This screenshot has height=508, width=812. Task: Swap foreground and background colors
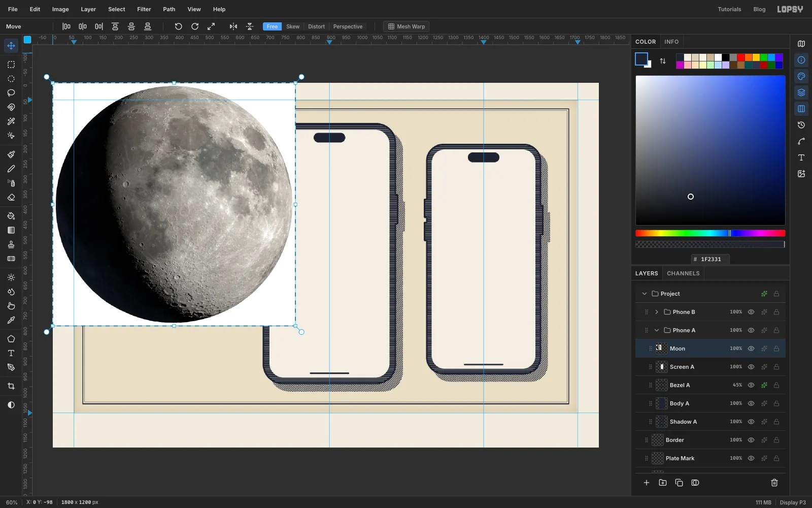click(663, 61)
